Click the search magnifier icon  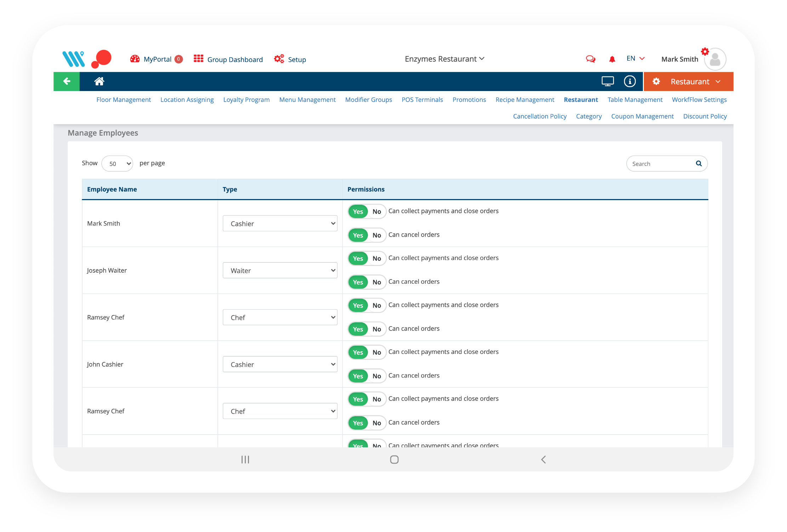698,163
